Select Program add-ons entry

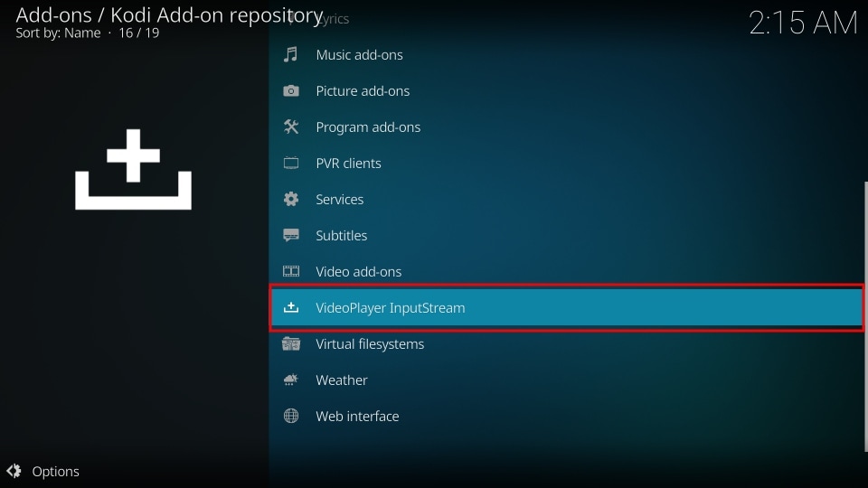[566, 127]
